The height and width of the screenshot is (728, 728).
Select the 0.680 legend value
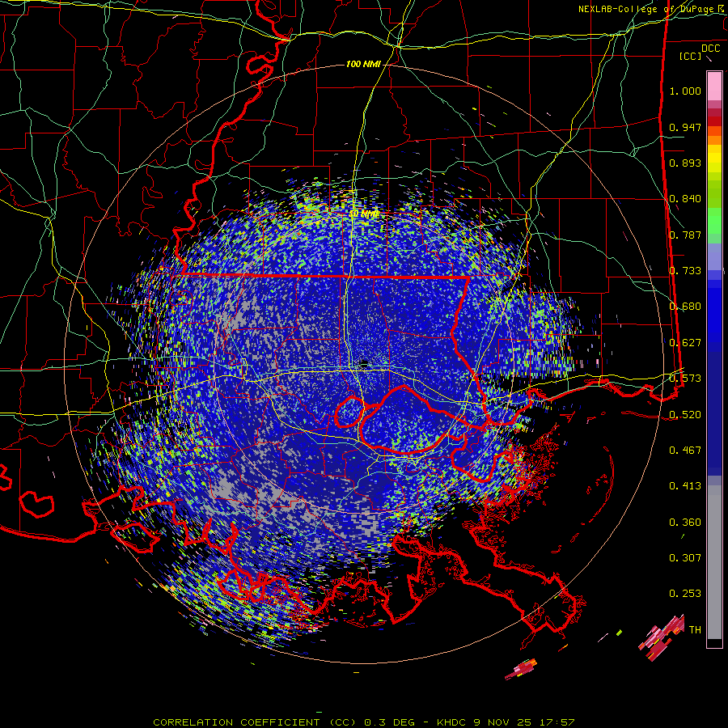(685, 307)
